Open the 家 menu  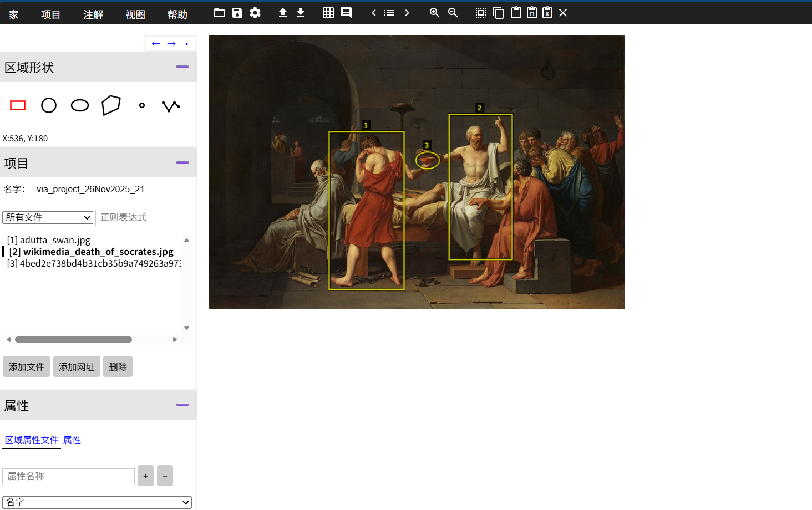coord(14,14)
